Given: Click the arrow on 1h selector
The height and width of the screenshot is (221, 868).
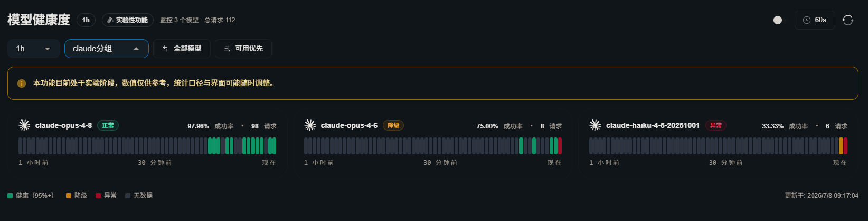Looking at the screenshot, I should click(x=48, y=49).
